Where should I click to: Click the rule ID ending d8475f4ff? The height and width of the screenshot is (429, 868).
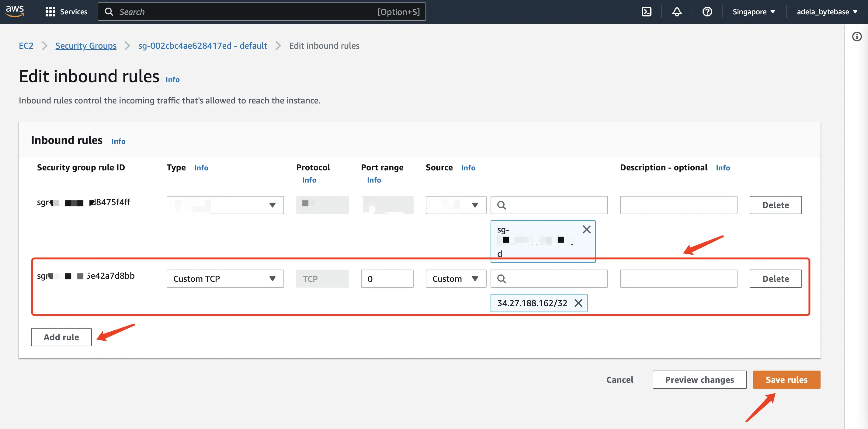(x=84, y=202)
